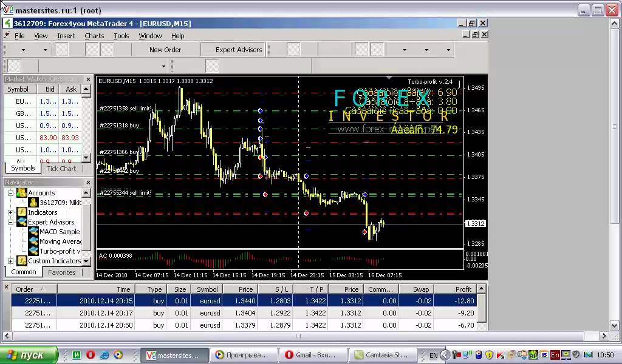The image size is (622, 364).
Task: Click the Navigator scroll up arrow
Action: (86, 192)
